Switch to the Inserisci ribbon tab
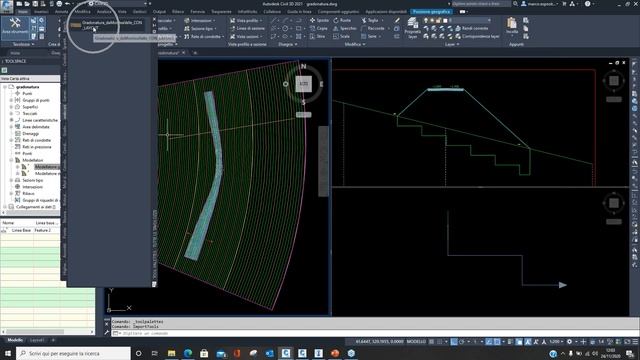 click(41, 12)
